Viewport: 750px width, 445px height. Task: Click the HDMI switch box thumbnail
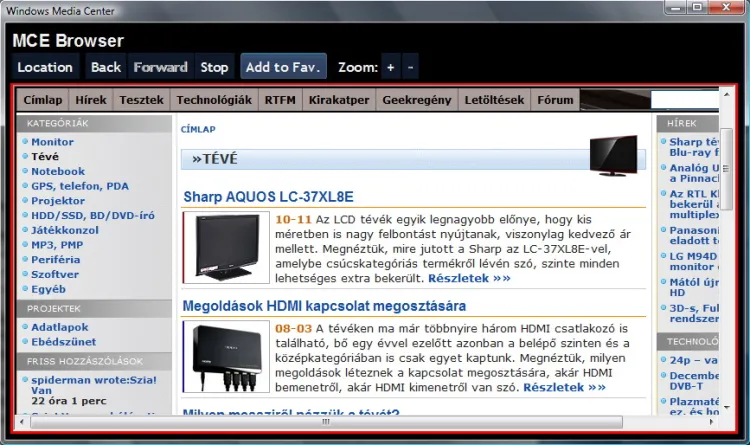[x=226, y=356]
